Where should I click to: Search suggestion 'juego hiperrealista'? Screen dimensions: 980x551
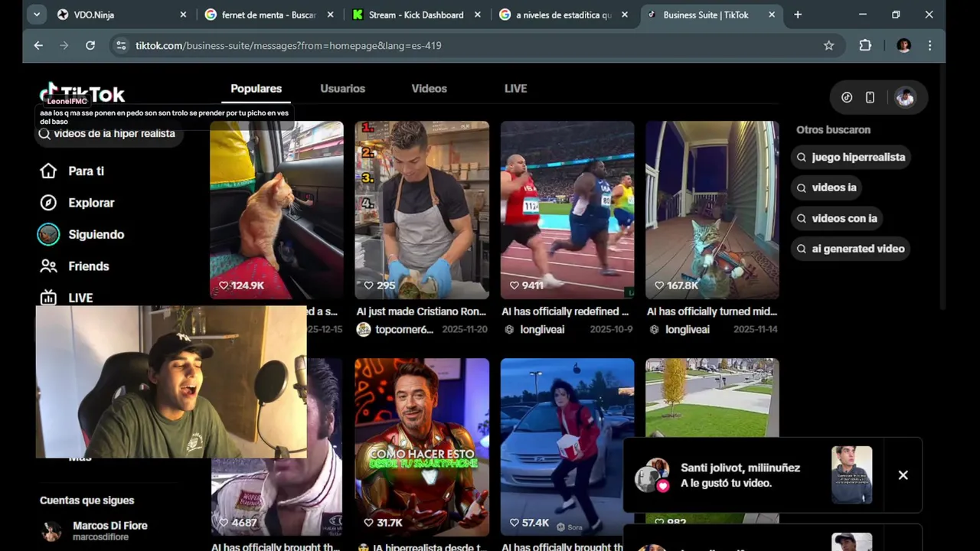851,157
